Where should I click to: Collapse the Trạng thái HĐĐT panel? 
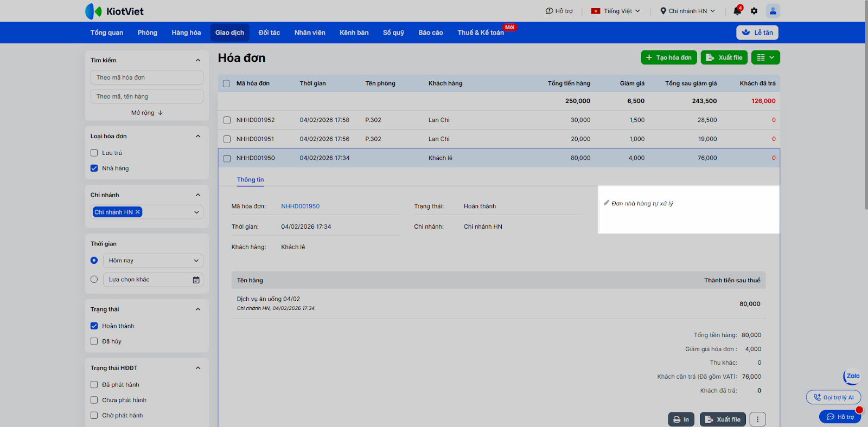198,368
